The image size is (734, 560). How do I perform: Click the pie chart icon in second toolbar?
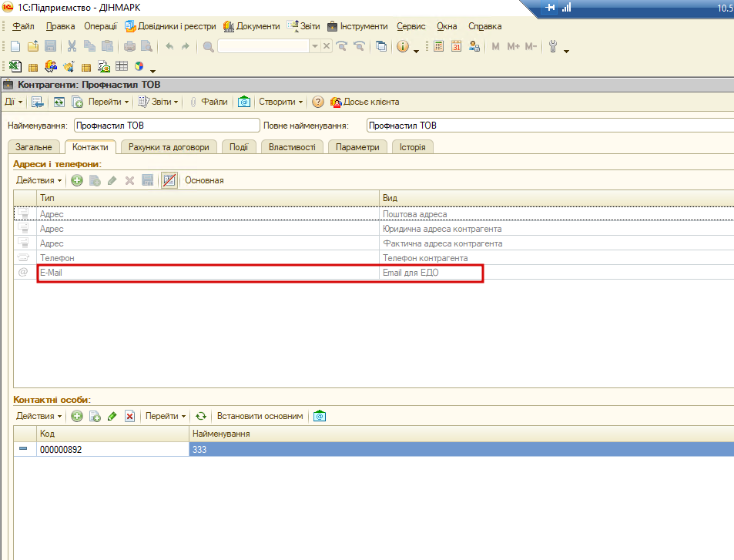(139, 66)
